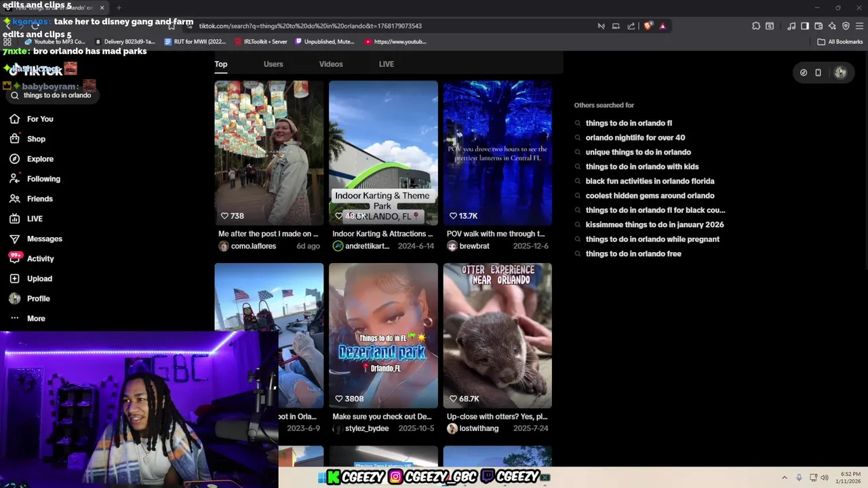Image resolution: width=868 pixels, height=488 pixels.
Task: Switch to the LIVE results tab
Action: coord(387,64)
